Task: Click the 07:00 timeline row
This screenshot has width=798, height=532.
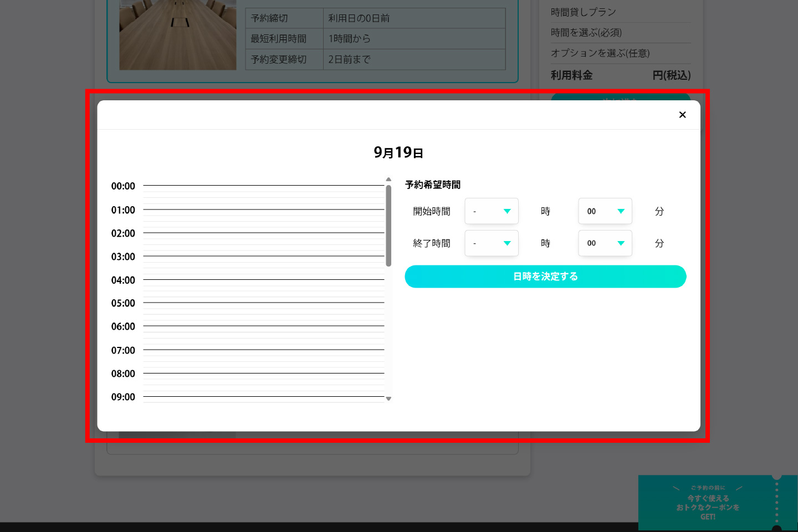Action: [263, 353]
